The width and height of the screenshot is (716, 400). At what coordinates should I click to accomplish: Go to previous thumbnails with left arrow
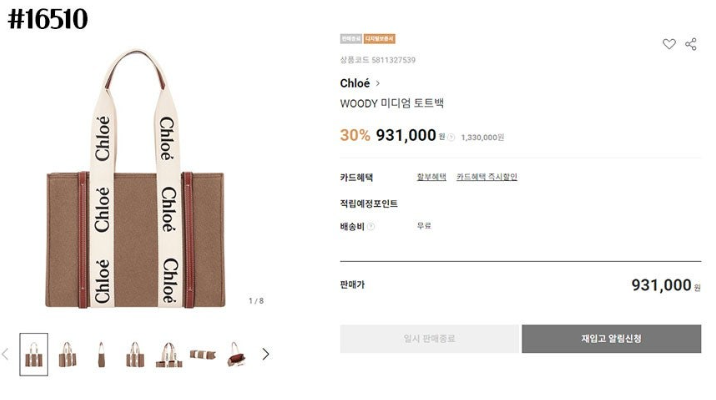tap(5, 354)
